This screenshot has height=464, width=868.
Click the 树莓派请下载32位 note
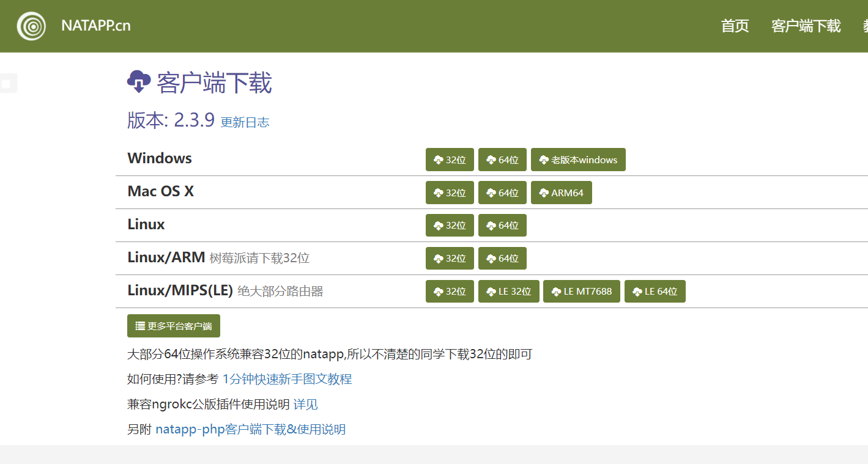pyautogui.click(x=259, y=258)
